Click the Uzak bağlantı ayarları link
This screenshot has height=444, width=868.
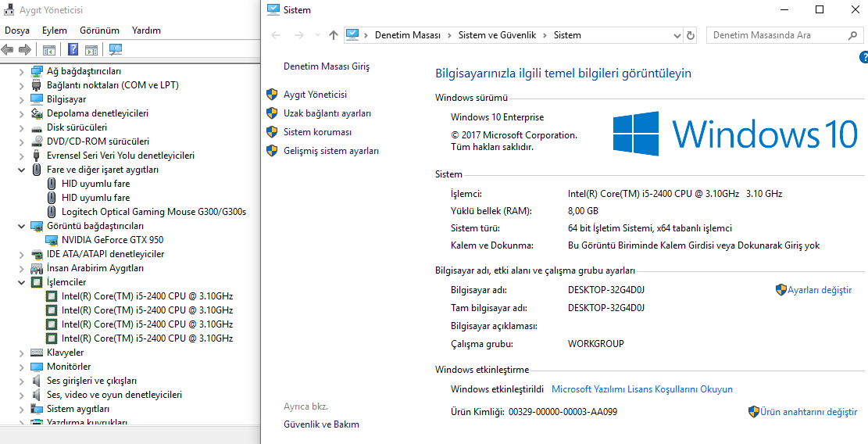327,113
